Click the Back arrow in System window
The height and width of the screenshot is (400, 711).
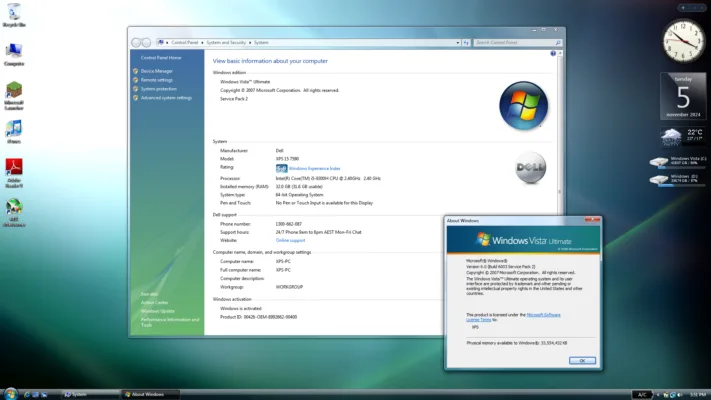(x=136, y=43)
